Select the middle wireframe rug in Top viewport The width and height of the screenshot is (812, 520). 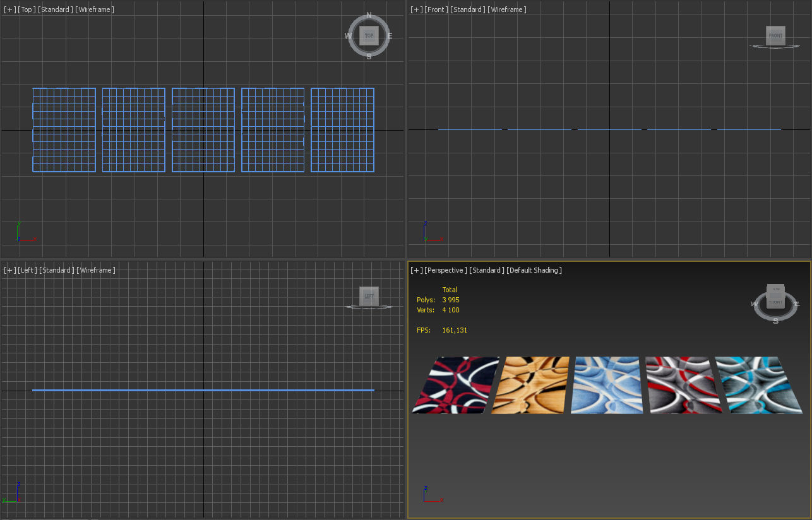coord(203,129)
